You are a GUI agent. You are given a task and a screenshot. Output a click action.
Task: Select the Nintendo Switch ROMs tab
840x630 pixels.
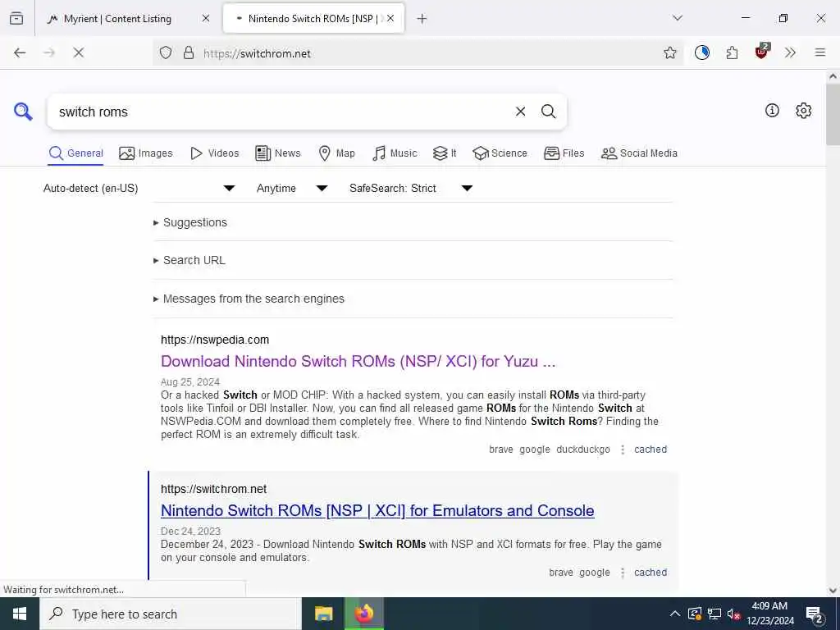point(313,19)
